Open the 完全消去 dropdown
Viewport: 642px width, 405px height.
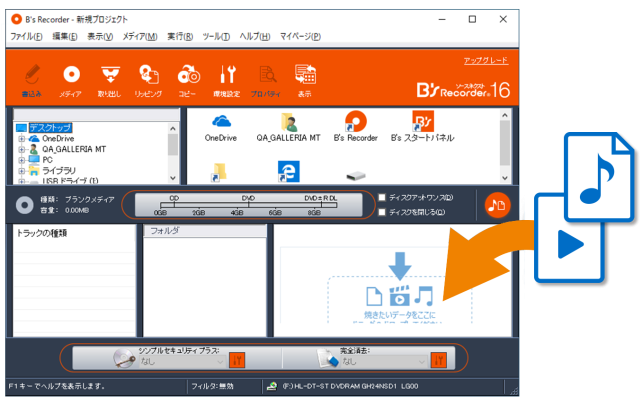coord(384,362)
